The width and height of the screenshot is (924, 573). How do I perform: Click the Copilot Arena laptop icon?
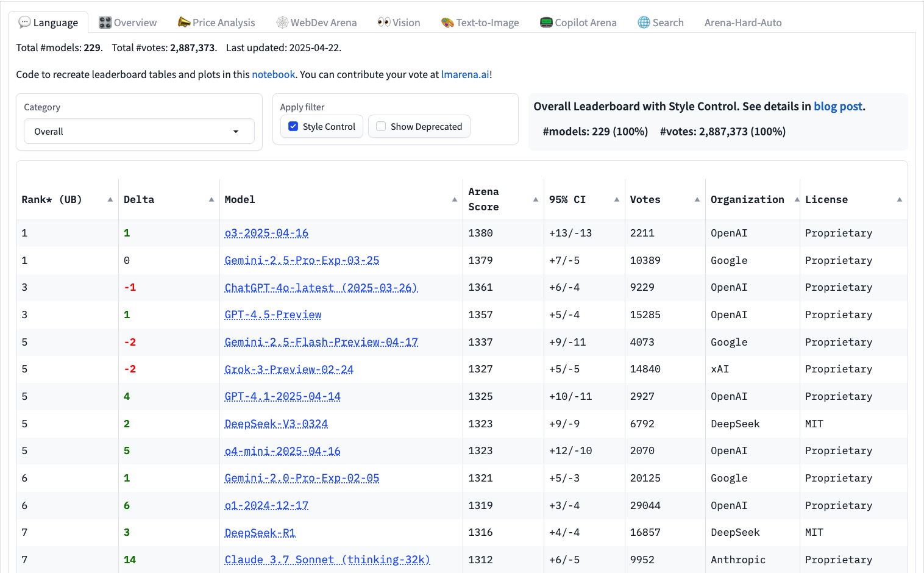coord(546,23)
